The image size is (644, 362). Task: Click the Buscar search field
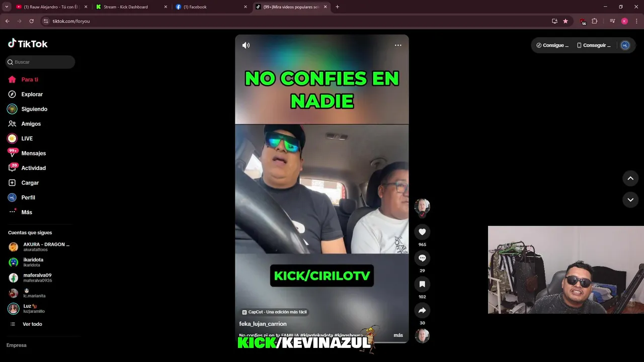(x=40, y=62)
